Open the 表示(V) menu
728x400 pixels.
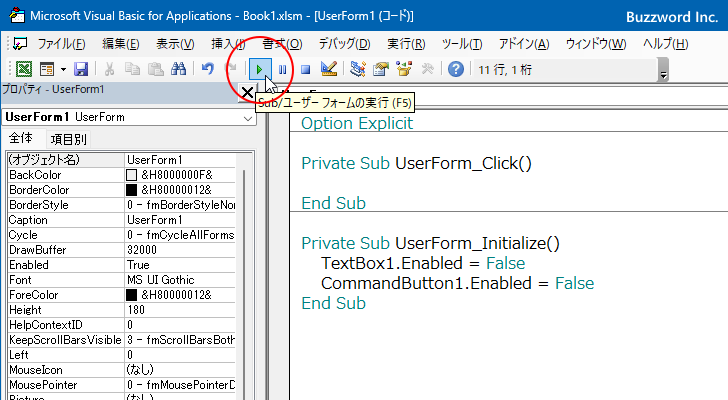tap(175, 44)
